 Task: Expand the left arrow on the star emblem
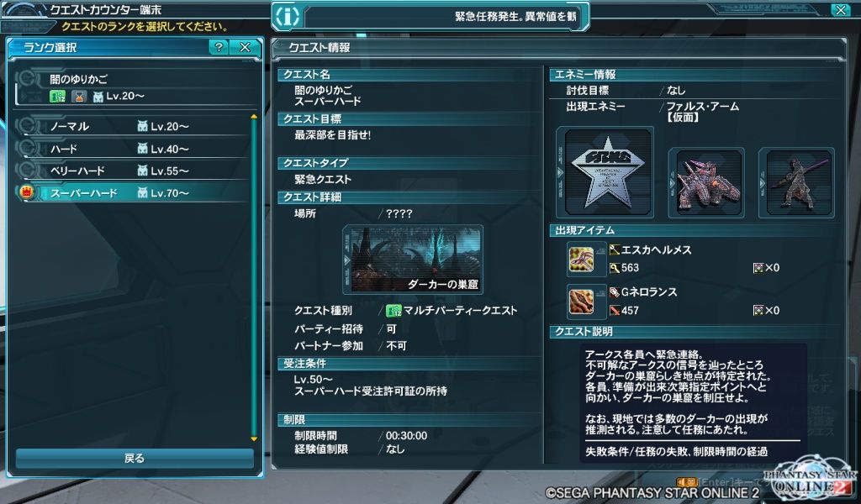click(560, 172)
